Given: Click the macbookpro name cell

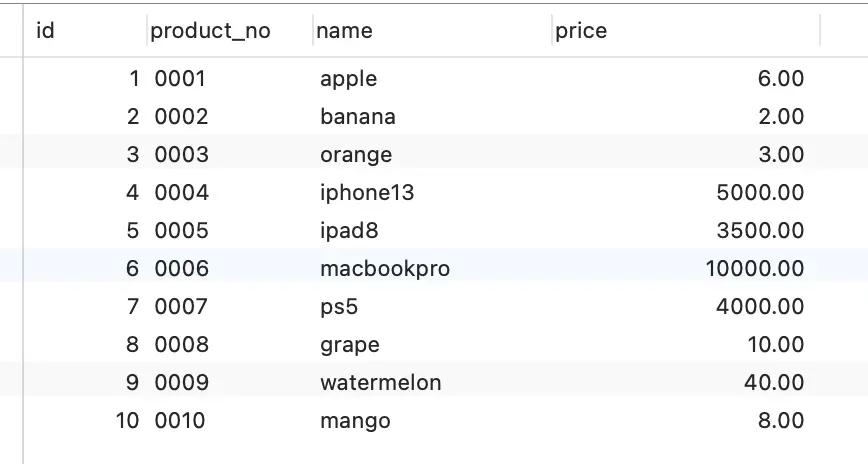Looking at the screenshot, I should 384,269.
